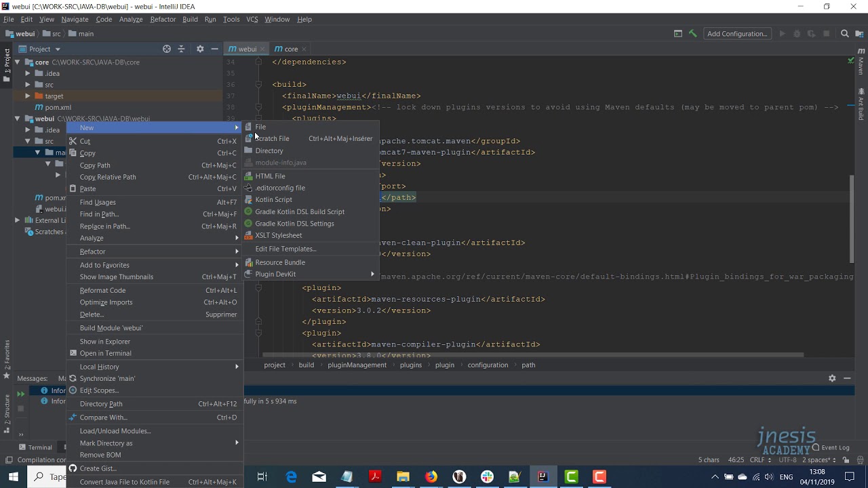868x488 pixels.
Task: Open the Navigate menu
Action: pos(75,19)
